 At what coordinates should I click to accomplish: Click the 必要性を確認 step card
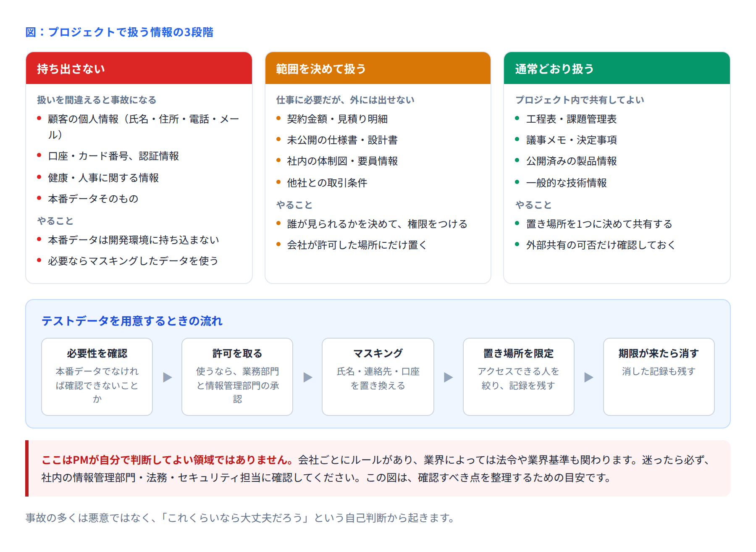pyautogui.click(x=97, y=377)
